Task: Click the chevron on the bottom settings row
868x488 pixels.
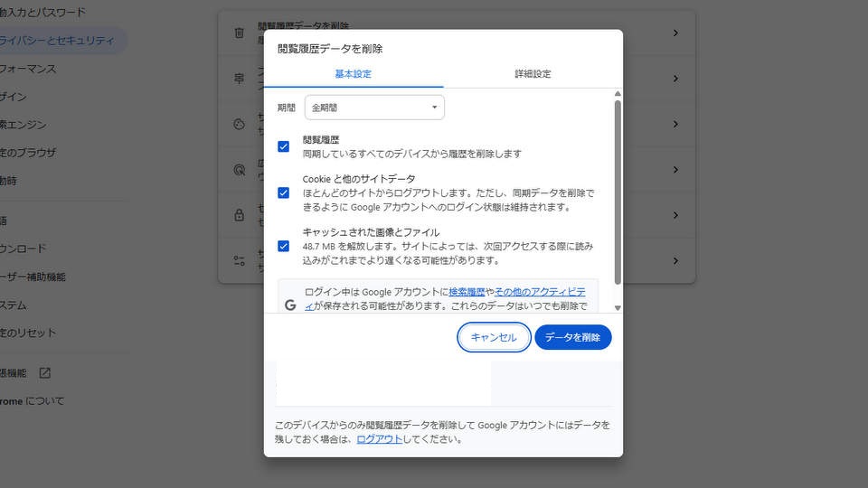Action: (675, 260)
